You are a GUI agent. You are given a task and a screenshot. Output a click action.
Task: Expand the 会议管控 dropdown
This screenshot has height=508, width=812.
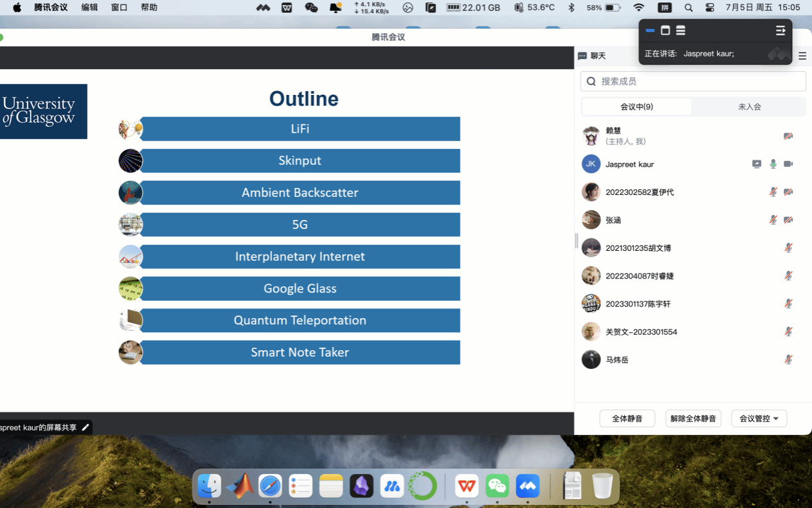tap(759, 419)
